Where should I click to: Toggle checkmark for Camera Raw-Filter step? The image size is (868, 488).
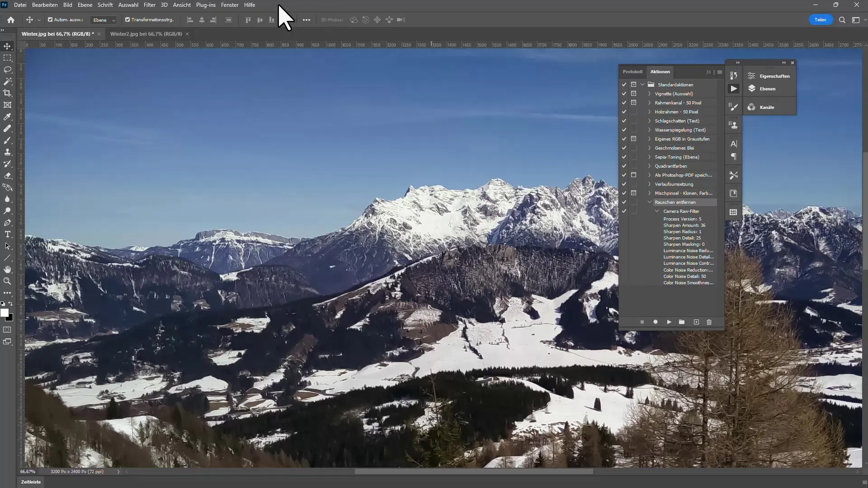click(624, 211)
